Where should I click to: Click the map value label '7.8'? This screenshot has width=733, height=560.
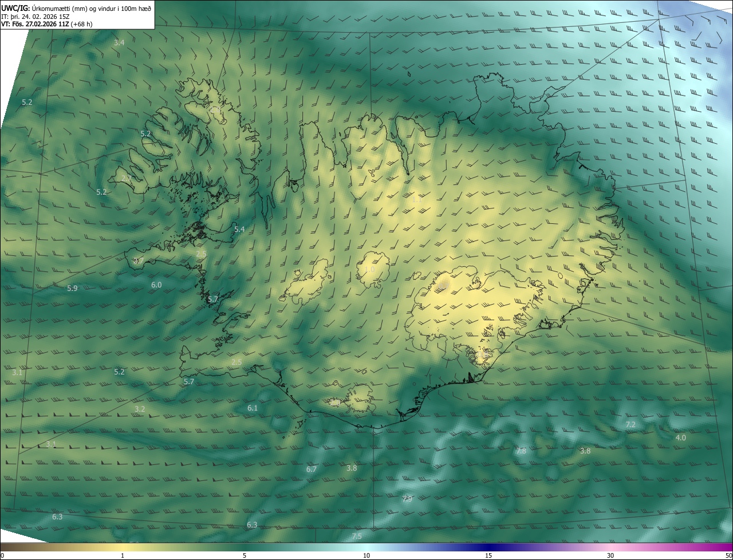pyautogui.click(x=521, y=451)
